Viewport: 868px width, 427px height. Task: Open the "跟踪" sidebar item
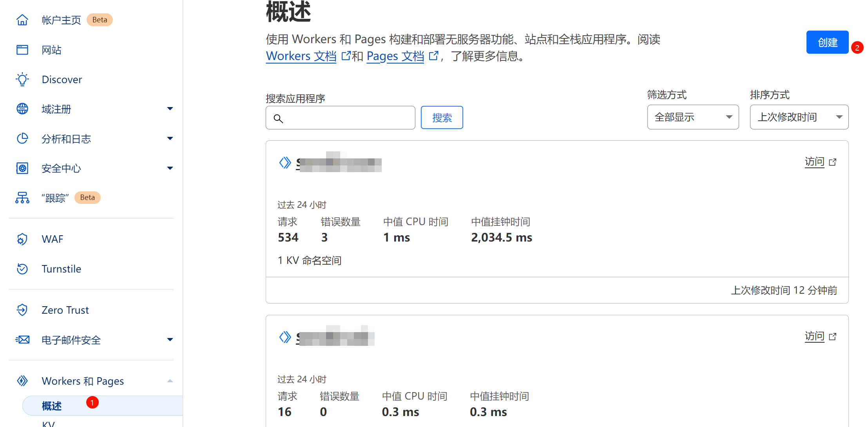click(55, 198)
